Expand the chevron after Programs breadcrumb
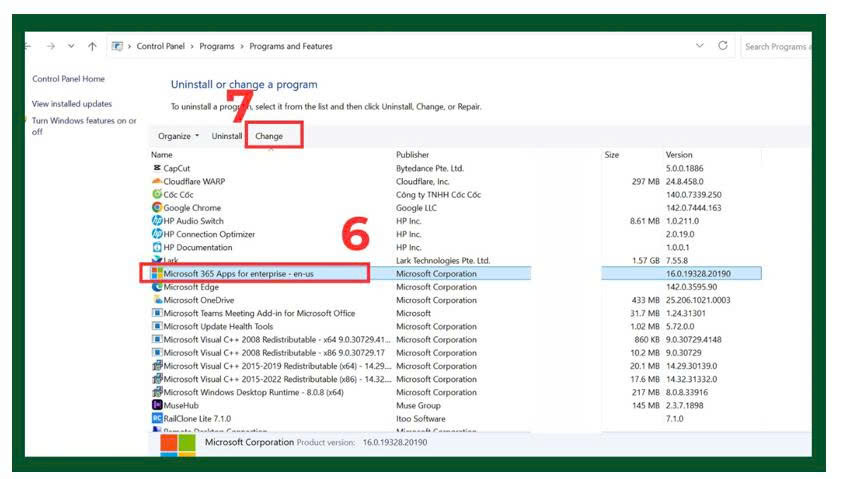 241,47
